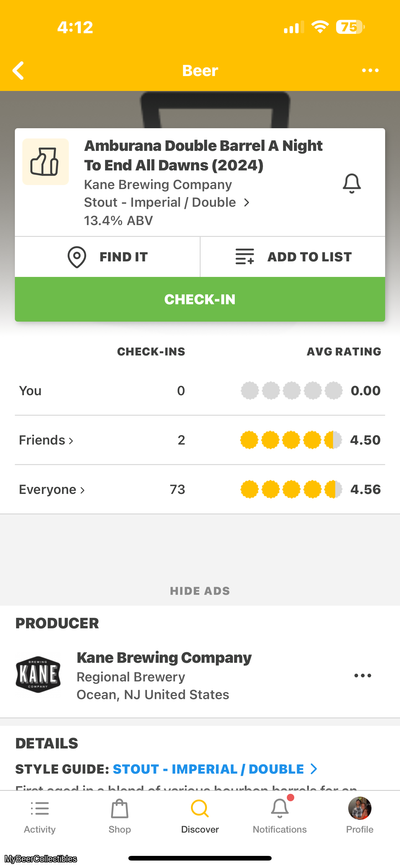The image size is (400, 868).
Task: Tap the back arrow in header
Action: pyautogui.click(x=18, y=70)
